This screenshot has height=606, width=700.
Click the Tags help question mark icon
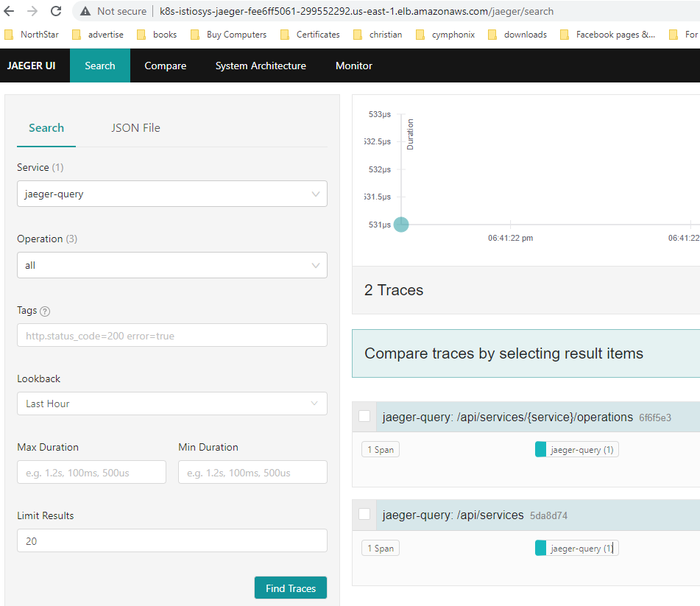point(45,311)
